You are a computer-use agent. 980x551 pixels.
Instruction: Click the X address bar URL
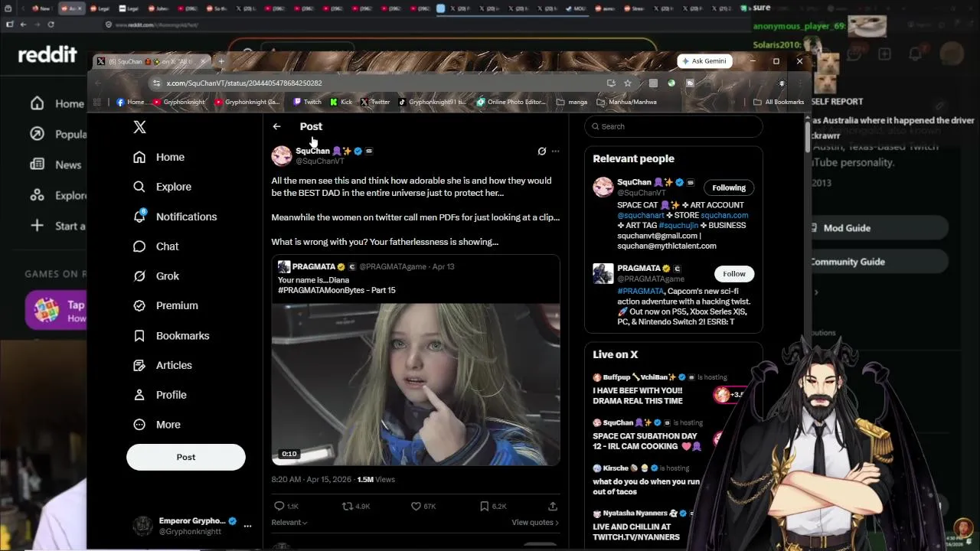pos(244,83)
